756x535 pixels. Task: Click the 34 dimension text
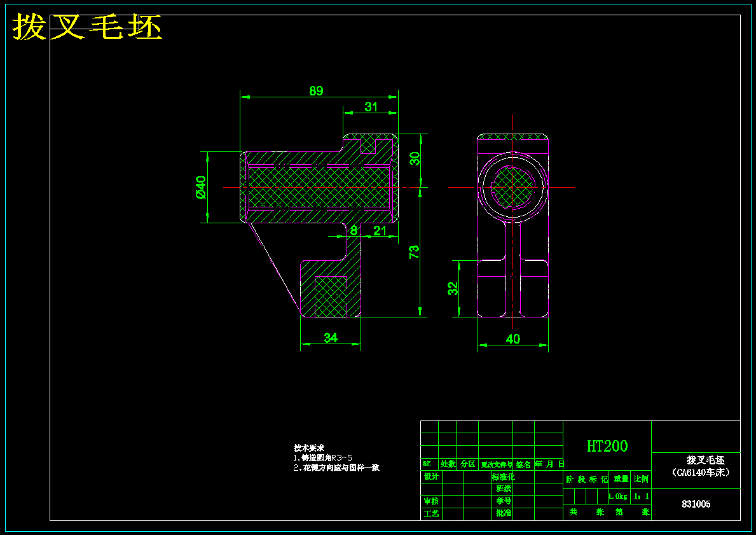click(330, 338)
